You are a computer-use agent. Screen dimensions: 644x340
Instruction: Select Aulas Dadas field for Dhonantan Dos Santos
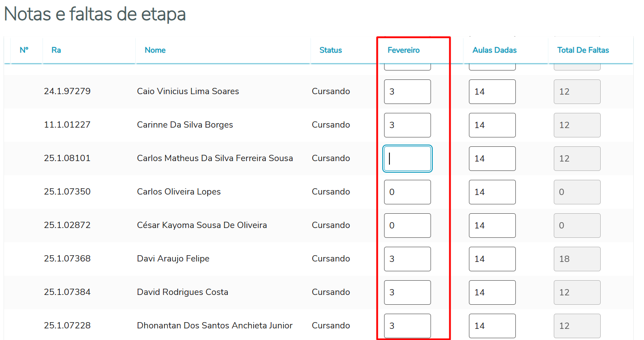(492, 326)
